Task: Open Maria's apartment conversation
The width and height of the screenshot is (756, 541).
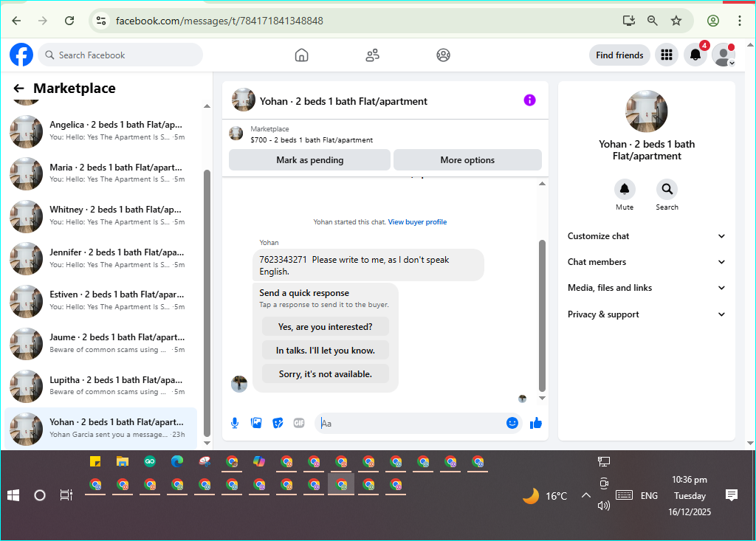Action: (101, 173)
